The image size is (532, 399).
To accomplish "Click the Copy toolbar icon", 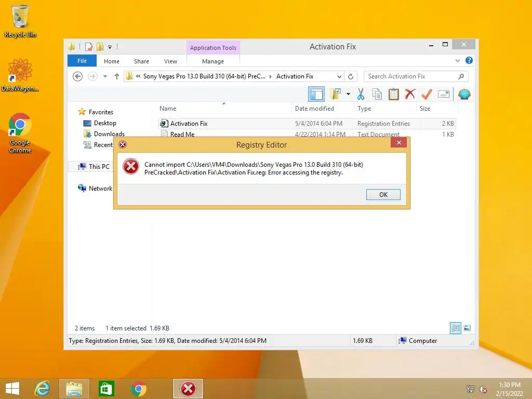I will pos(377,94).
